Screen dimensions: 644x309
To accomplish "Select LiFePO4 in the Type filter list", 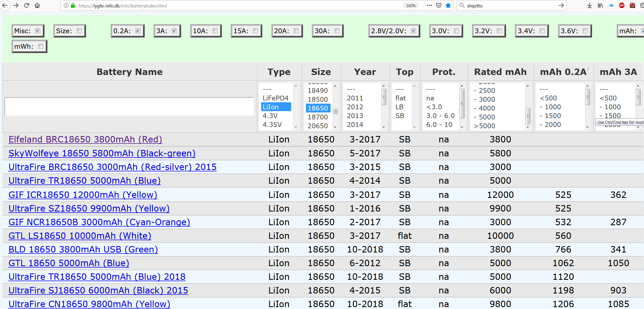I will coord(276,98).
